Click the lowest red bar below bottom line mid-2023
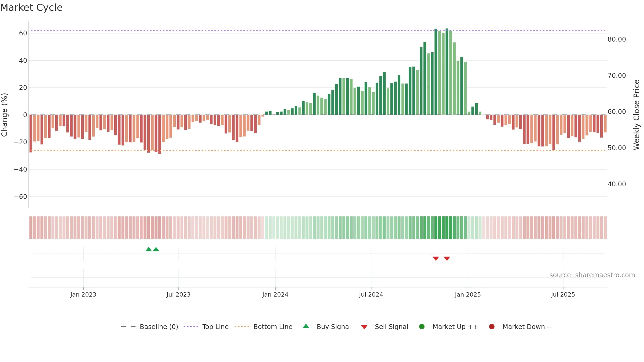Screen dimensions: 644x362 pyautogui.click(x=160, y=134)
